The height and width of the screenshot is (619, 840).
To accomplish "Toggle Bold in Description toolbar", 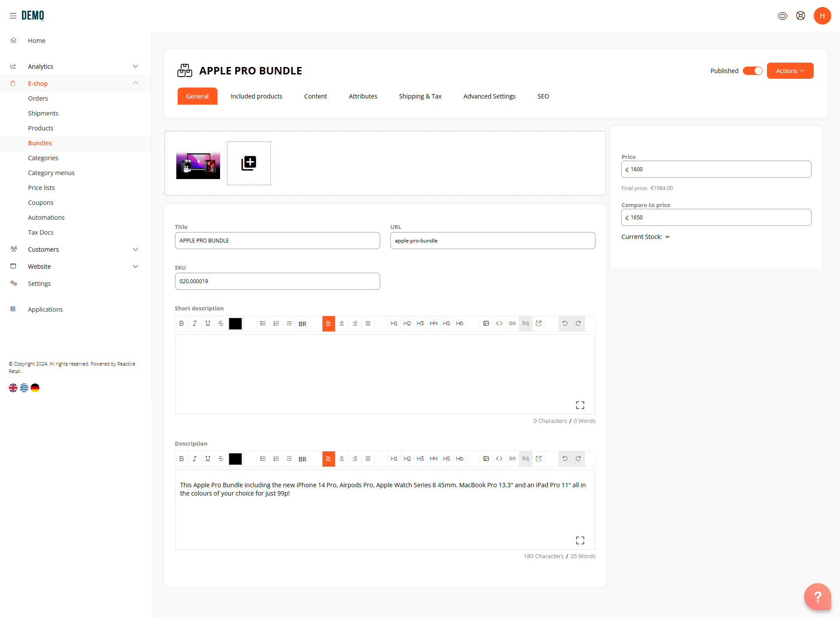I will (x=182, y=459).
